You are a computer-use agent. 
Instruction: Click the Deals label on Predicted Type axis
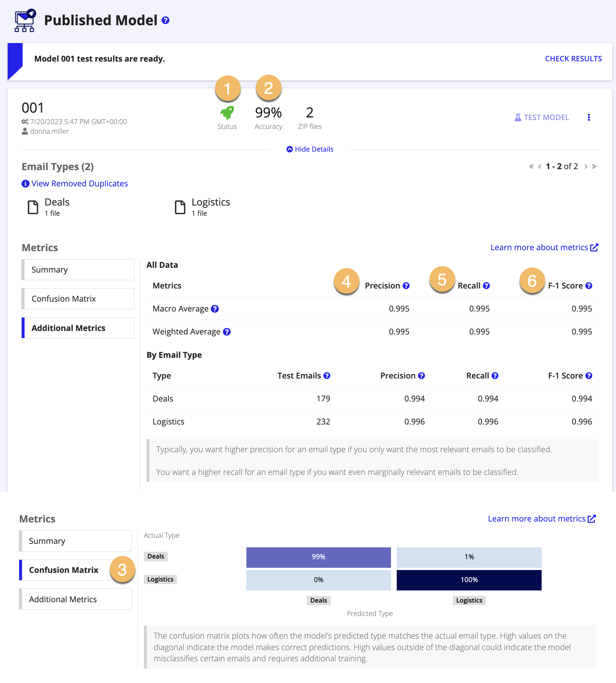click(319, 600)
